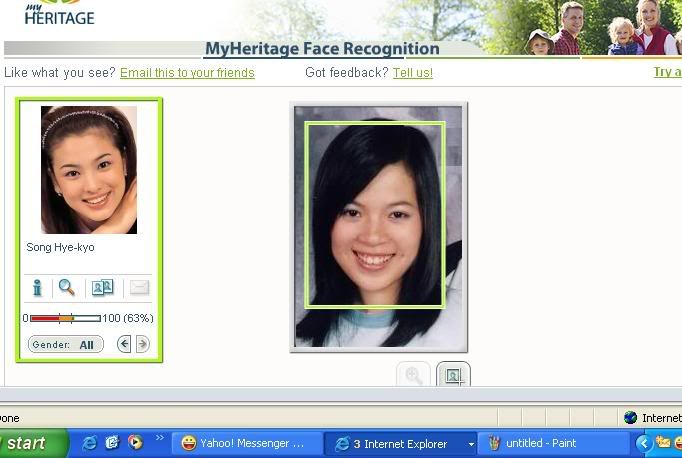
Task: Launch Internet Explorer from quick launch
Action: point(90,443)
